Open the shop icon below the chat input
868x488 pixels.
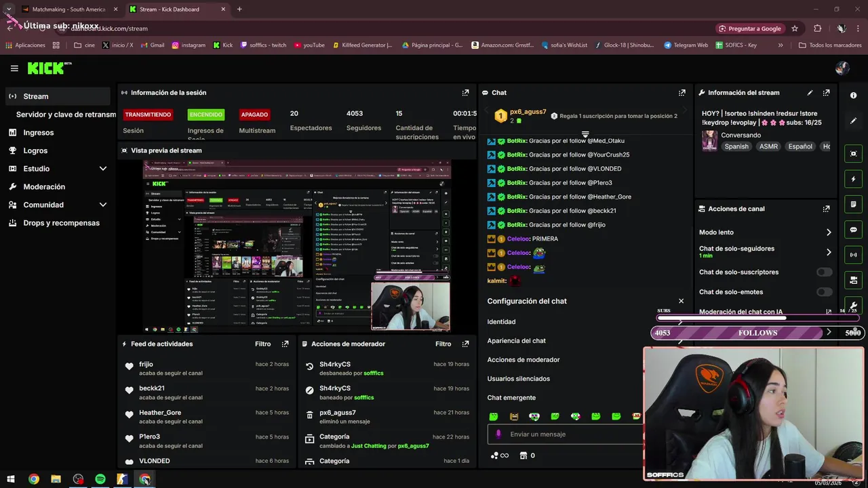tap(527, 455)
